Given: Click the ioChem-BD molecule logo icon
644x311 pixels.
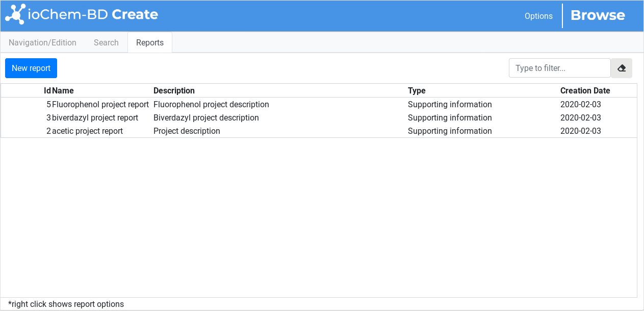Looking at the screenshot, I should [x=15, y=14].
